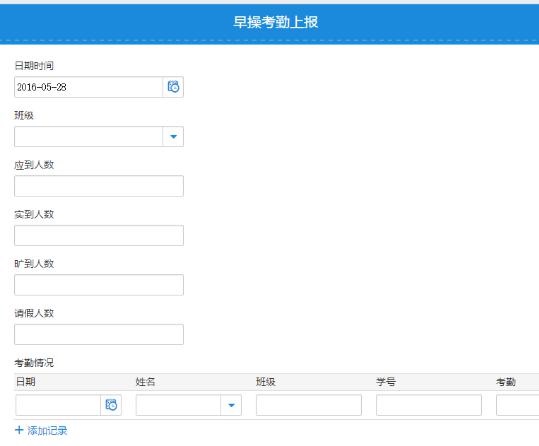
Task: Click the 早操考勤上报 header title
Action: 275,22
